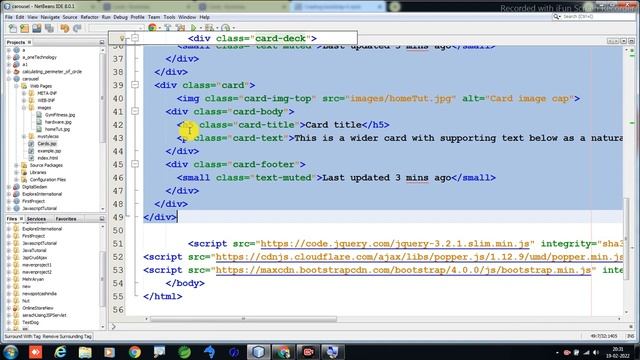Open the Debug Project dropdown arrow
640x360 pixels.
(x=217, y=28)
